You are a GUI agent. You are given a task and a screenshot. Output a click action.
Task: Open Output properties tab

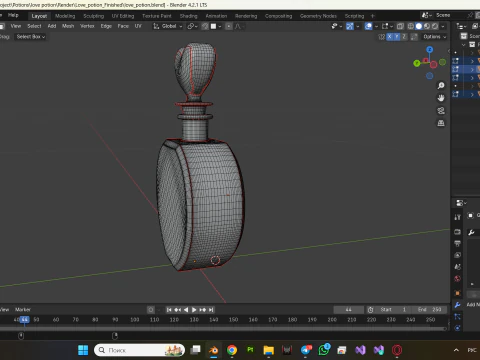coord(457,243)
